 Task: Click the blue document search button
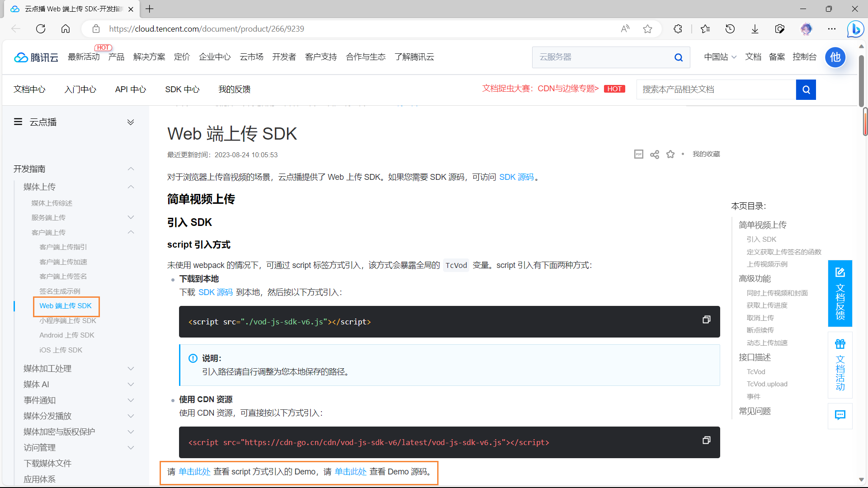click(x=806, y=89)
